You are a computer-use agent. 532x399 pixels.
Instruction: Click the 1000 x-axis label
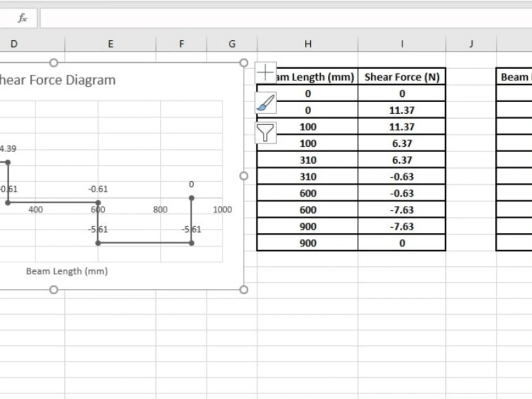(222, 210)
